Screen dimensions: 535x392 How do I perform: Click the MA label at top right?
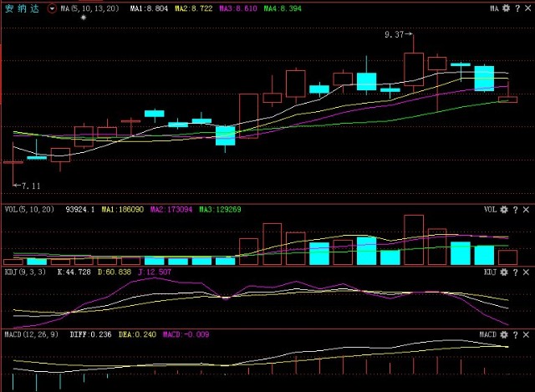[x=496, y=8]
